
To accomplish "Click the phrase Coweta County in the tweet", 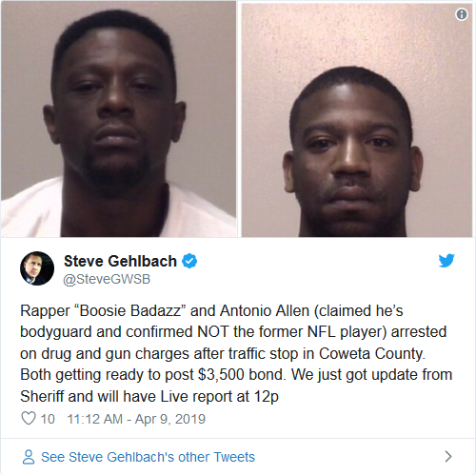I will [x=372, y=353].
